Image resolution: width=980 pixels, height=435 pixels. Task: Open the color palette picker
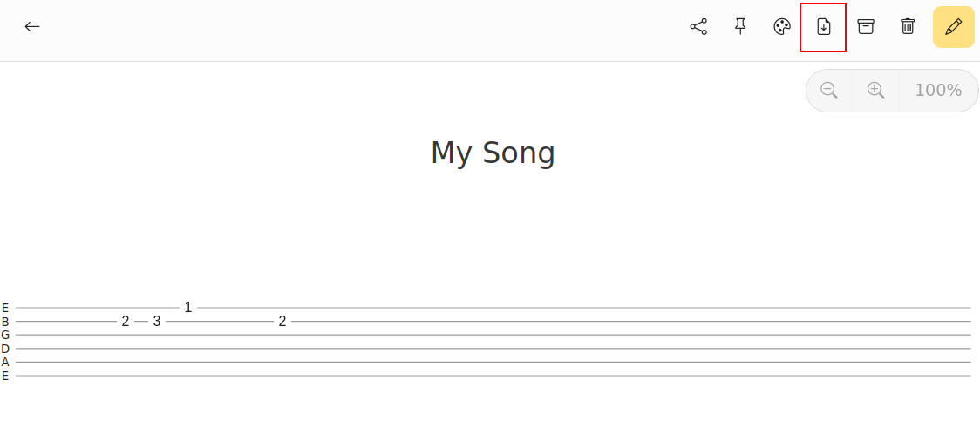[x=782, y=26]
